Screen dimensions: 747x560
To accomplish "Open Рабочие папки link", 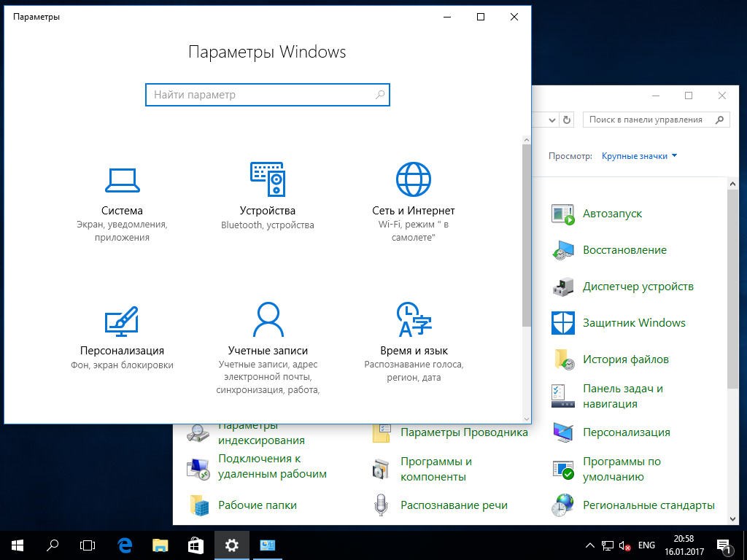I will tap(258, 505).
